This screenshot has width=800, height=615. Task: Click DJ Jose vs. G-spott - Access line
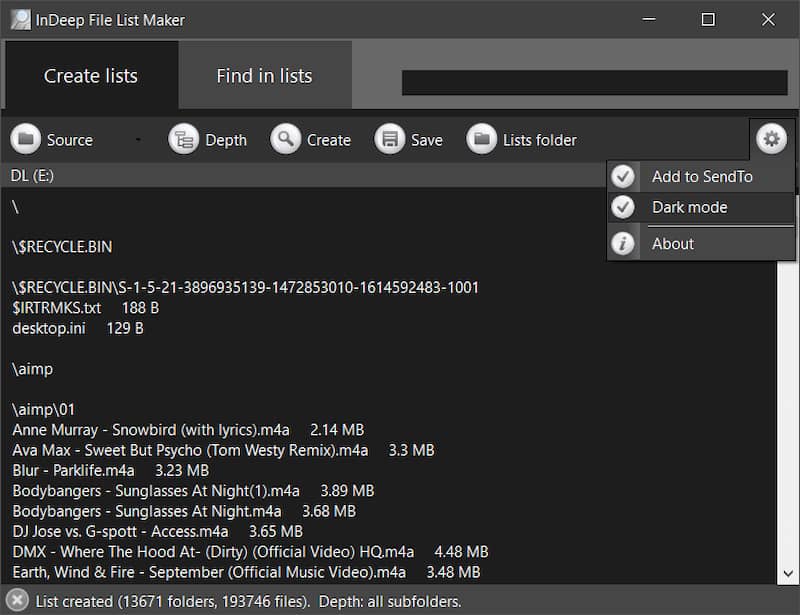coord(158,531)
